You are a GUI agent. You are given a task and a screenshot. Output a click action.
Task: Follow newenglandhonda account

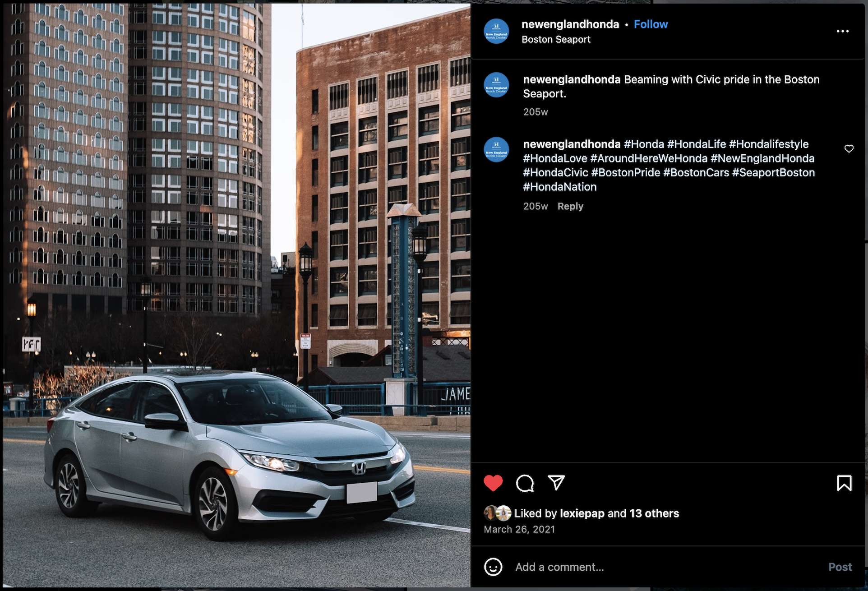651,24
